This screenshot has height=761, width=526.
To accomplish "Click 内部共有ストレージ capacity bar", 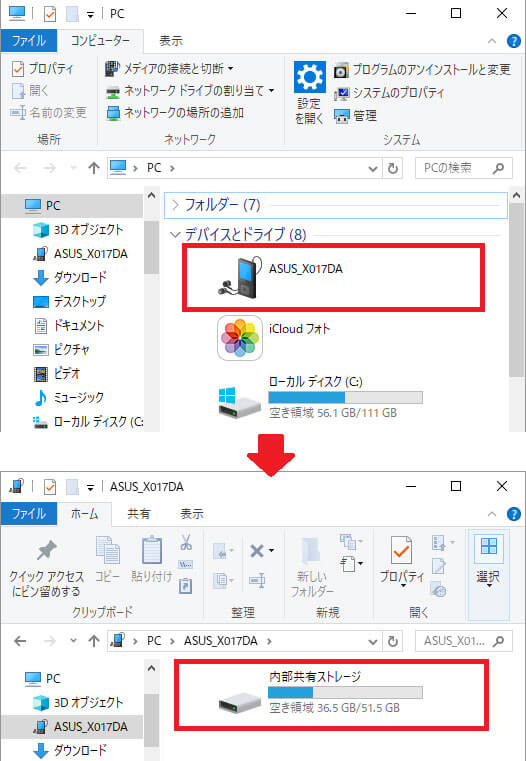I will pyautogui.click(x=345, y=692).
